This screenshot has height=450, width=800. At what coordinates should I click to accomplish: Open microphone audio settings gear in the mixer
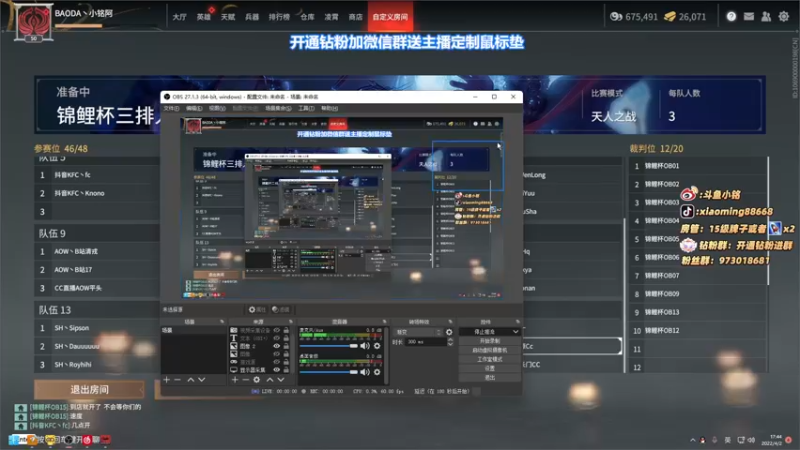[x=377, y=346]
